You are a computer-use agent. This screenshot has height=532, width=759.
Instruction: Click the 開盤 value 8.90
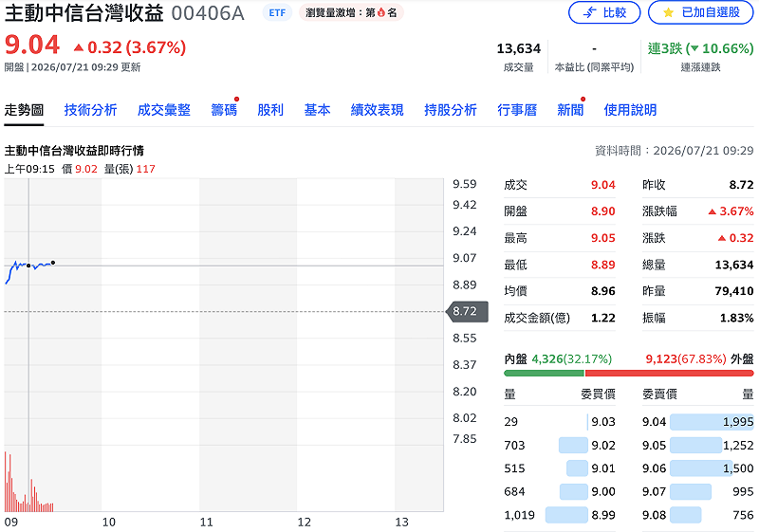click(x=602, y=211)
